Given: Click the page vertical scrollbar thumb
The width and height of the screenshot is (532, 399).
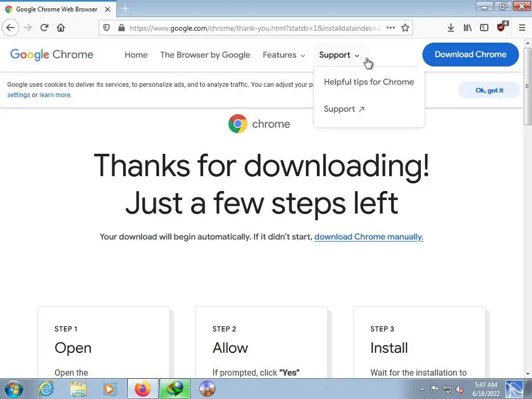Looking at the screenshot, I should pos(528,86).
